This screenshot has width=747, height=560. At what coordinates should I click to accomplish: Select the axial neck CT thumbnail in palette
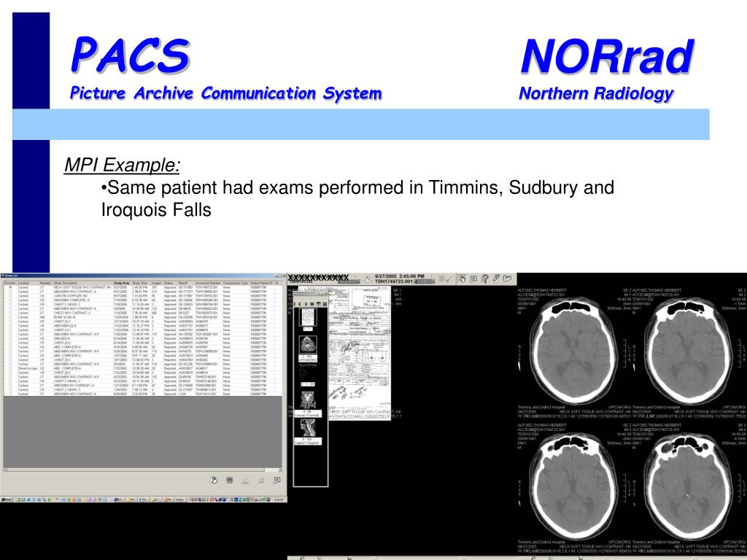point(309,345)
